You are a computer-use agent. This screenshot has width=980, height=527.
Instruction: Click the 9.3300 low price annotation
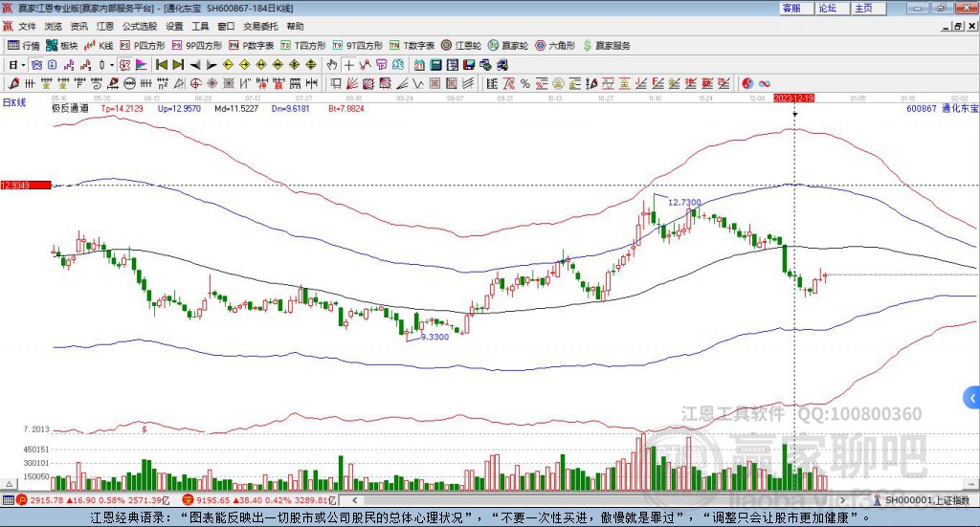click(x=434, y=337)
